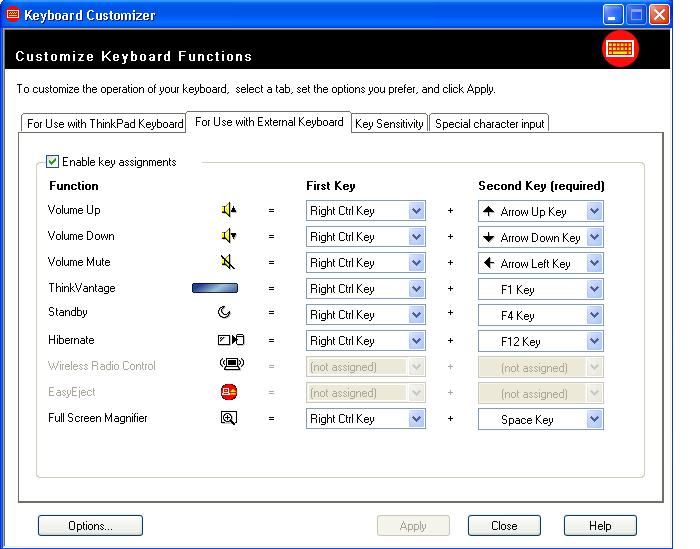Click the Full Screen Magnifier icon
This screenshot has height=549, width=700.
(x=229, y=418)
